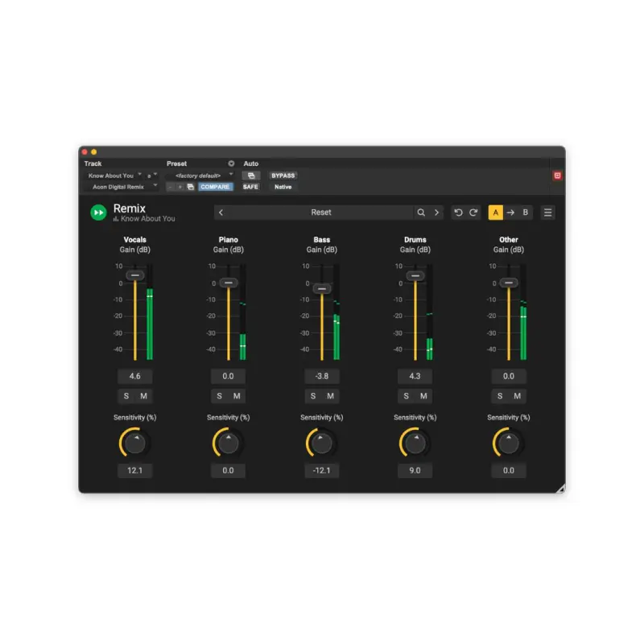Solo the Bass stem
644x644 pixels.
(x=313, y=396)
